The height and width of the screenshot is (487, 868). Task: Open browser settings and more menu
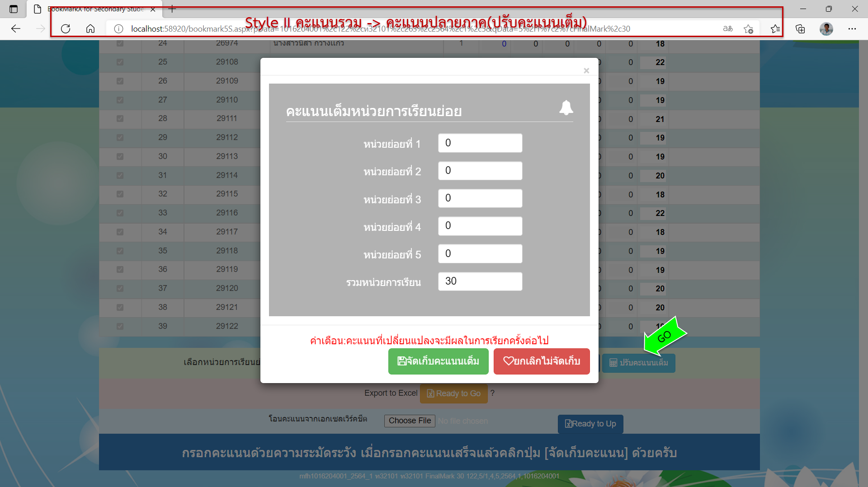[x=852, y=29]
